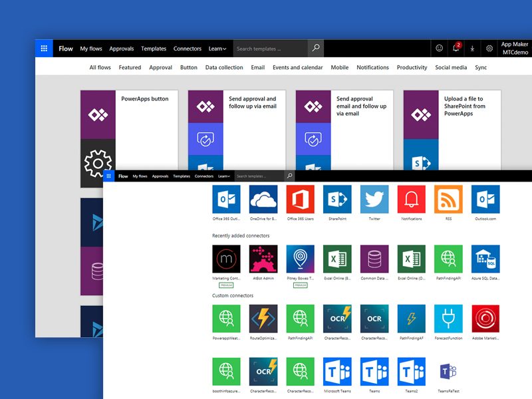Select the RouteOptimiza... custom connector
The width and height of the screenshot is (532, 399).
coord(263,319)
